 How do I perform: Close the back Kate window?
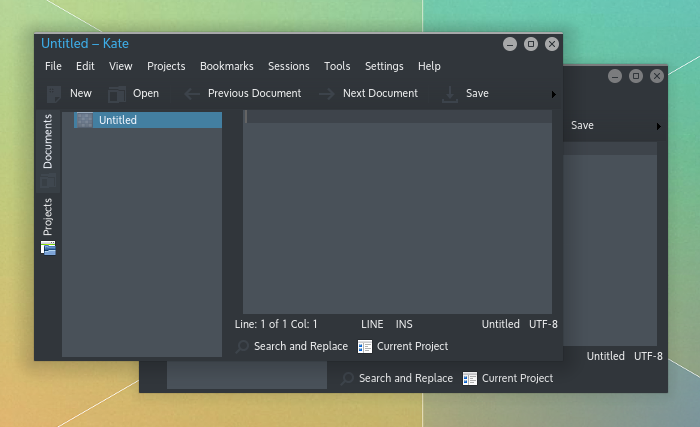tap(657, 76)
